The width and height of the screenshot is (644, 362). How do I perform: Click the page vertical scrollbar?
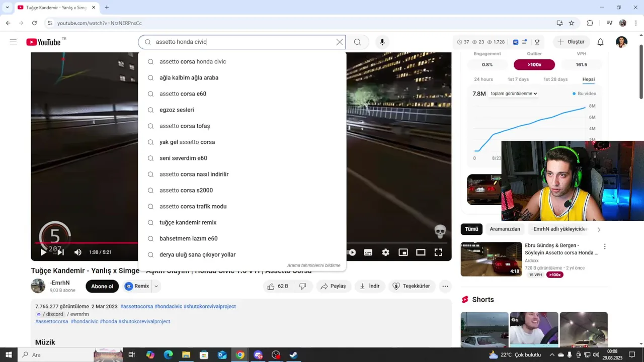641,72
